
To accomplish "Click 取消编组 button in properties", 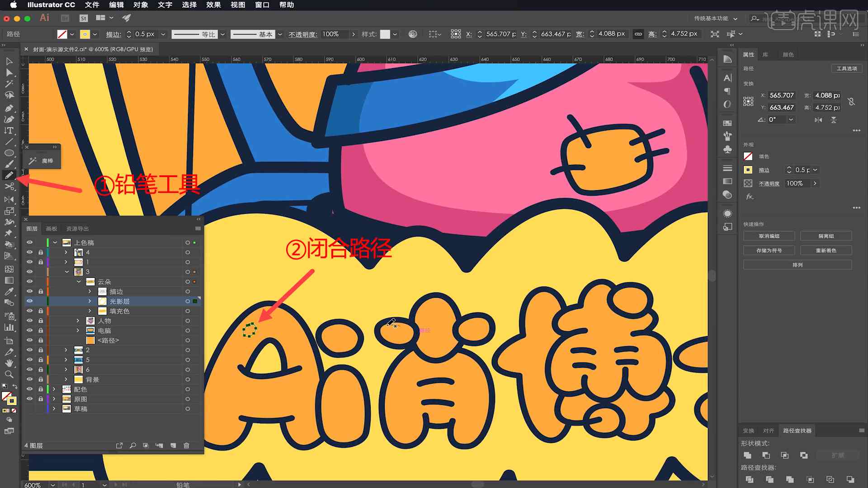I will (x=769, y=237).
